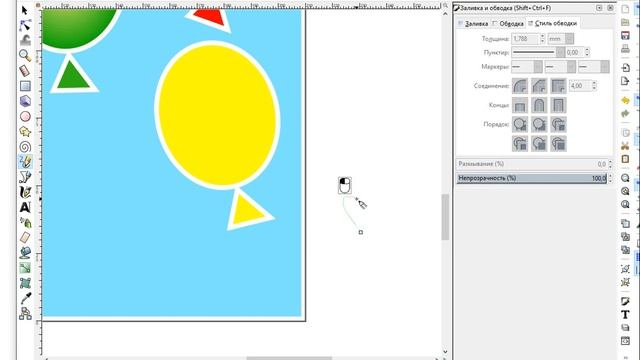Click the Paste clipboard icon
The image size is (640, 360).
pyautogui.click(x=625, y=159)
